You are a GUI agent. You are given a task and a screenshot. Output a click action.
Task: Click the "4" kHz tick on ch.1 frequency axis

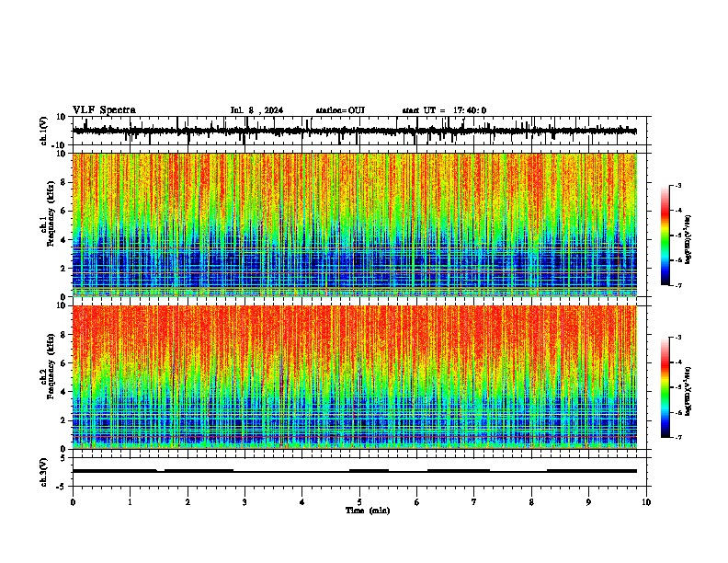pos(63,240)
